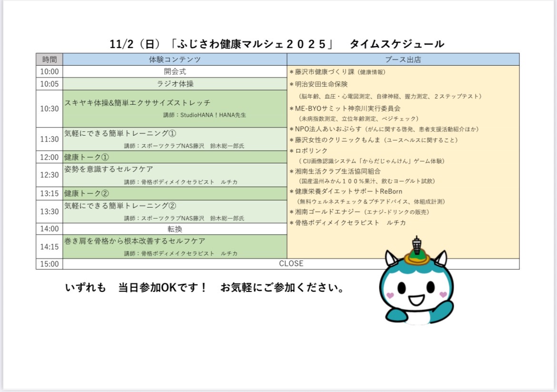Click the CLOSE row
Image resolution: width=557 pixels, height=392 pixels.
pyautogui.click(x=291, y=263)
